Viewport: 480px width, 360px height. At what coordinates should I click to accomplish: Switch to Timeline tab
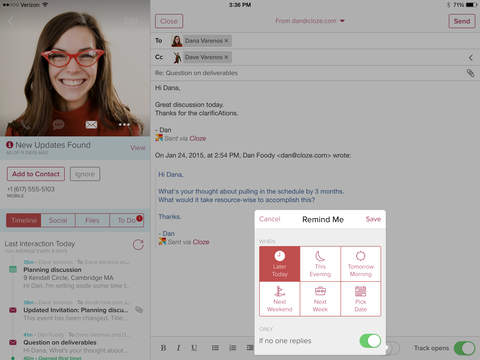(x=24, y=220)
